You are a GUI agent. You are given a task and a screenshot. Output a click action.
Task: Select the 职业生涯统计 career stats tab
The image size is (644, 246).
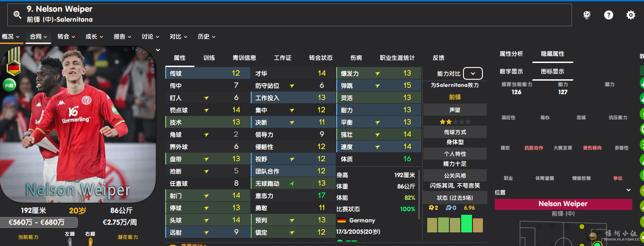pos(397,58)
